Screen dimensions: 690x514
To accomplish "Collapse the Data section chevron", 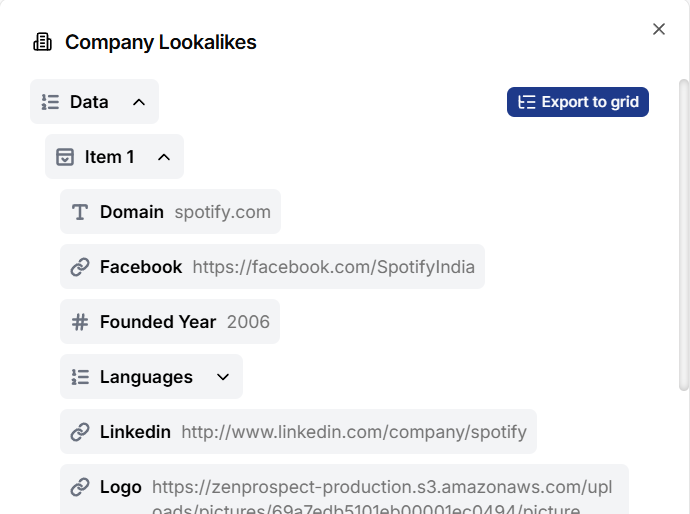I will tap(139, 102).
